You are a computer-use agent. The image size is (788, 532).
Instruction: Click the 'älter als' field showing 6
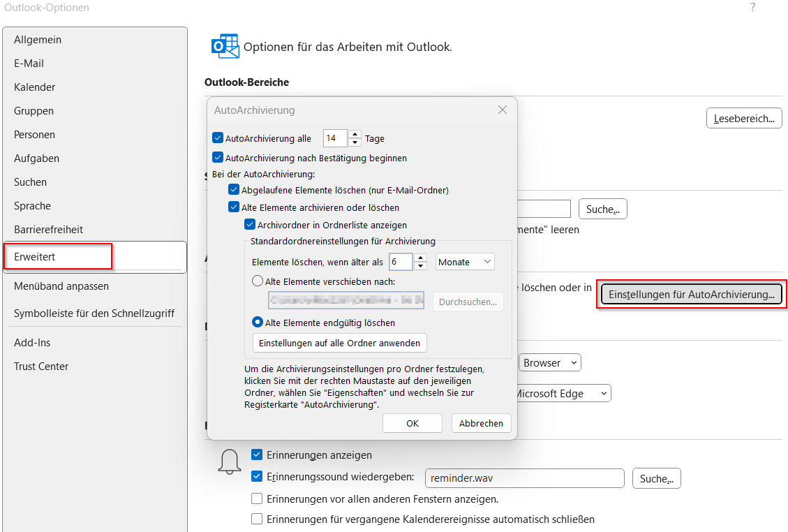coord(401,262)
